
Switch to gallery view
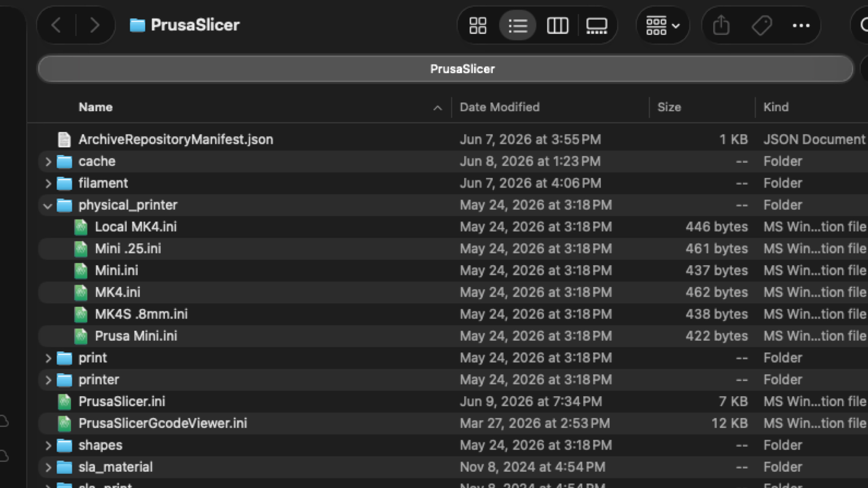597,25
